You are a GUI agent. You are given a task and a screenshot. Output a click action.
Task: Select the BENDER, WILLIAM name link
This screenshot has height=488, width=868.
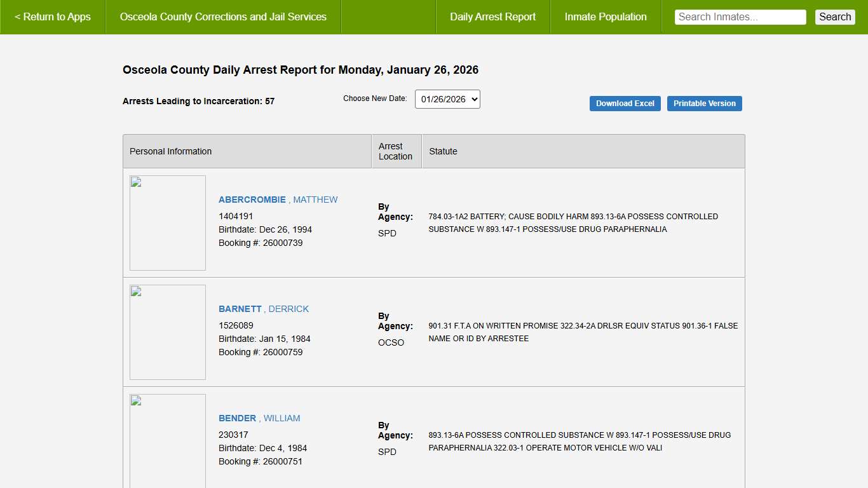[x=259, y=418]
